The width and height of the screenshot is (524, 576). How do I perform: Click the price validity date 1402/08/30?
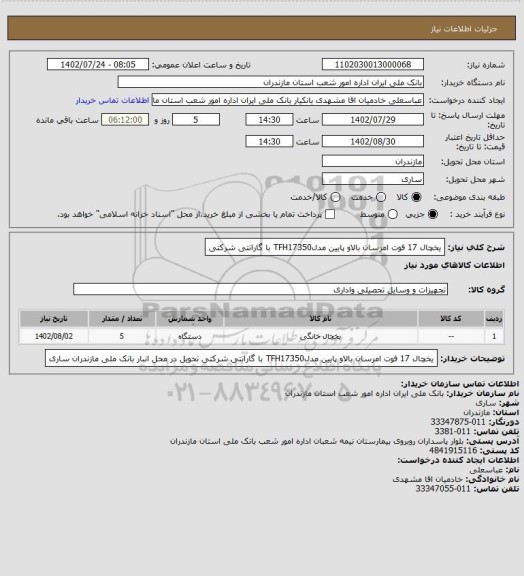[373, 141]
